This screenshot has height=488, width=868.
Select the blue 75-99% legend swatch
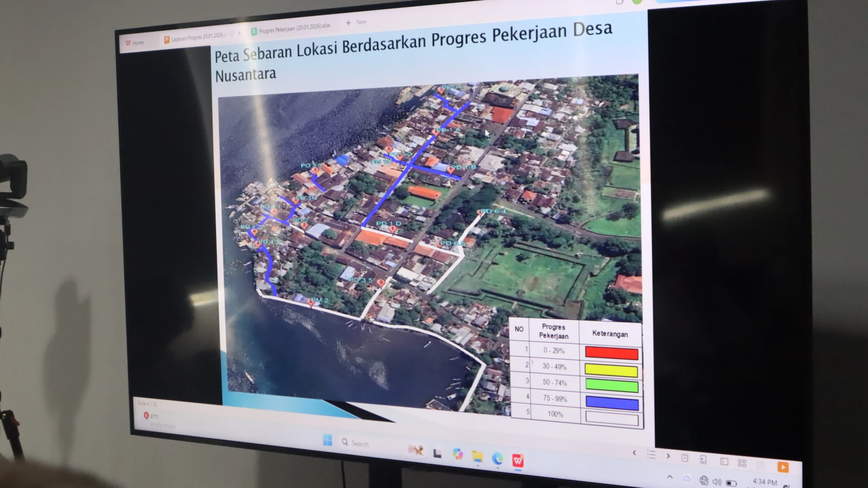[612, 403]
